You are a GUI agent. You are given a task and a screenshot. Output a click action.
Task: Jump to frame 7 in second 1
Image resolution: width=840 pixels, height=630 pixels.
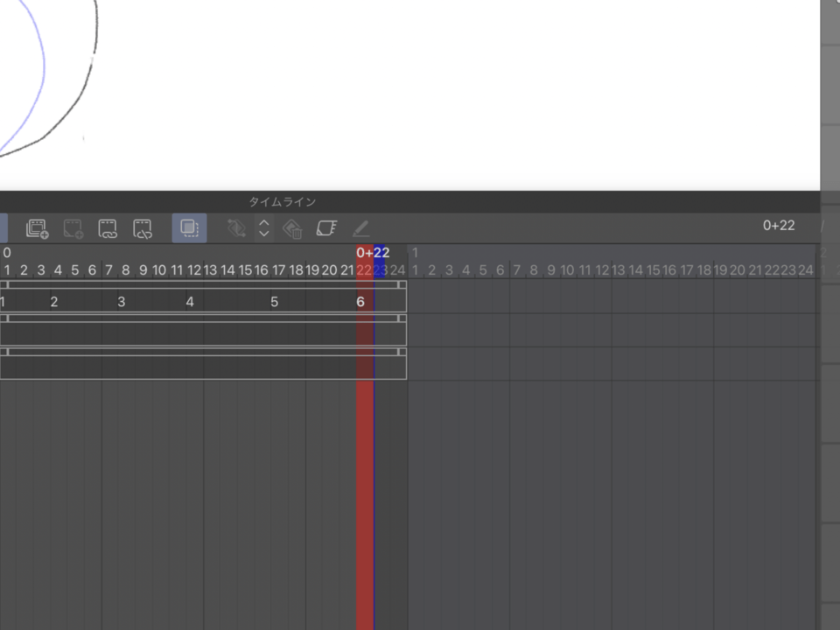pyautogui.click(x=517, y=270)
